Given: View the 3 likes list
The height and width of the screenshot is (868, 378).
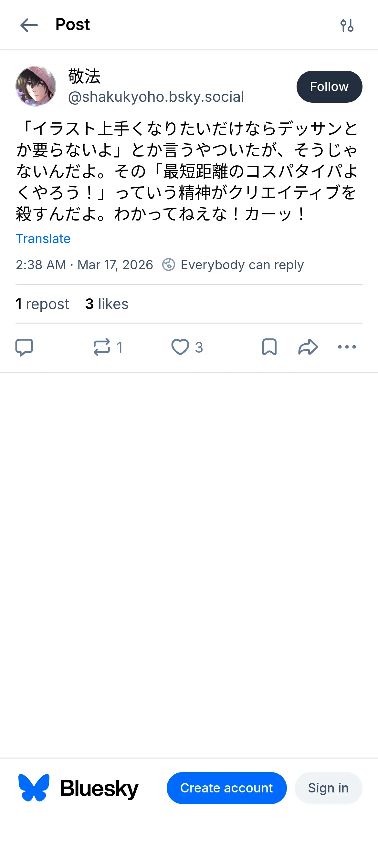Looking at the screenshot, I should click(107, 304).
